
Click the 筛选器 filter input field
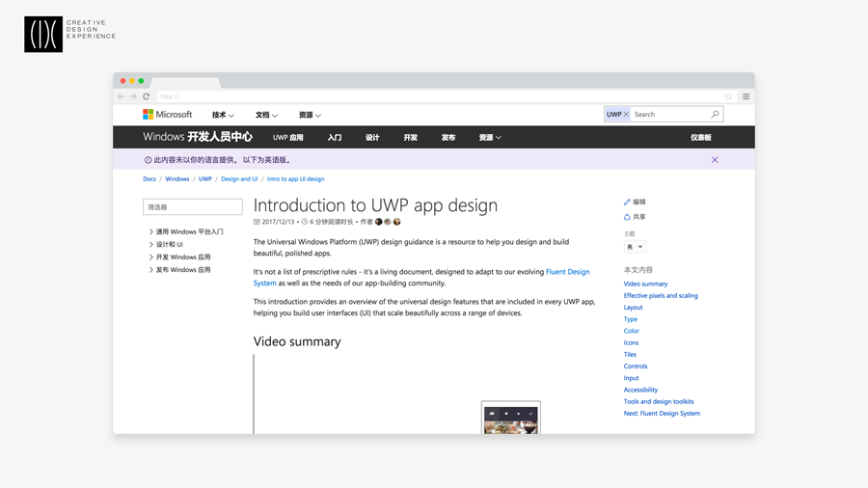[193, 207]
